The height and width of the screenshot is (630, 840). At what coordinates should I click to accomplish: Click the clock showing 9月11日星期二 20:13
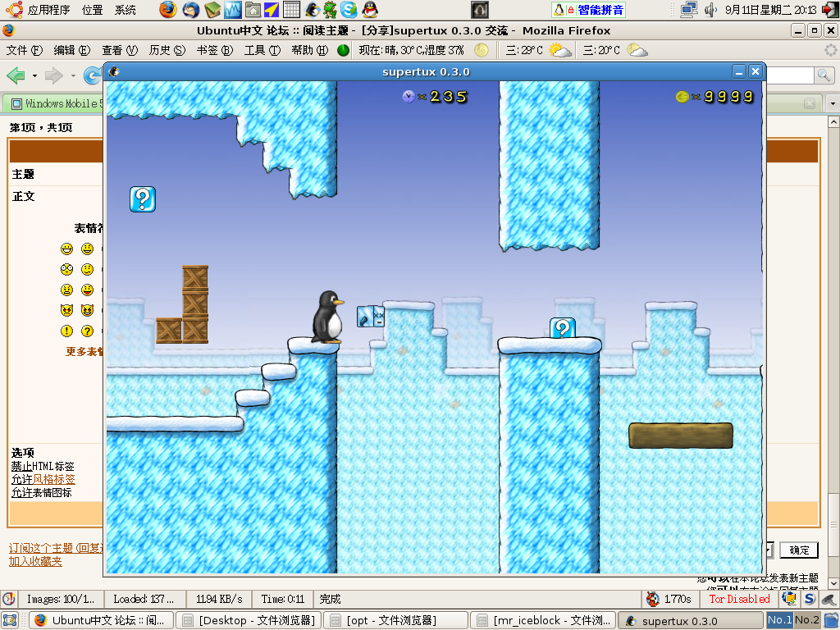point(771,10)
